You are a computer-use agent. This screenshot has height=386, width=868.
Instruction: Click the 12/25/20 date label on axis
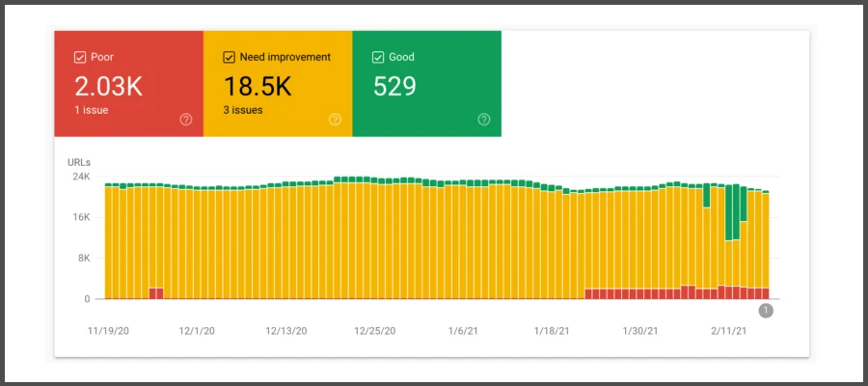[x=374, y=330]
